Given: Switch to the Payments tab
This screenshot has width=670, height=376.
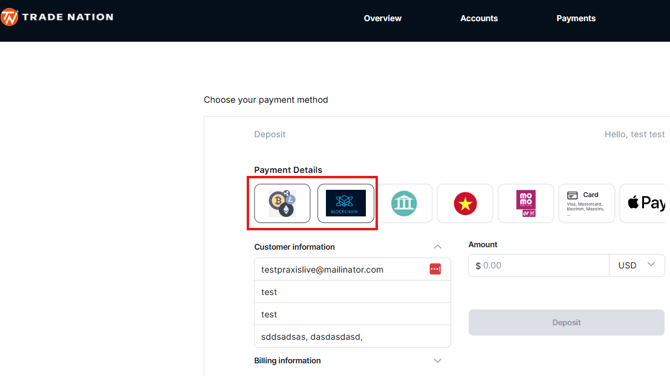Looking at the screenshot, I should click(576, 18).
